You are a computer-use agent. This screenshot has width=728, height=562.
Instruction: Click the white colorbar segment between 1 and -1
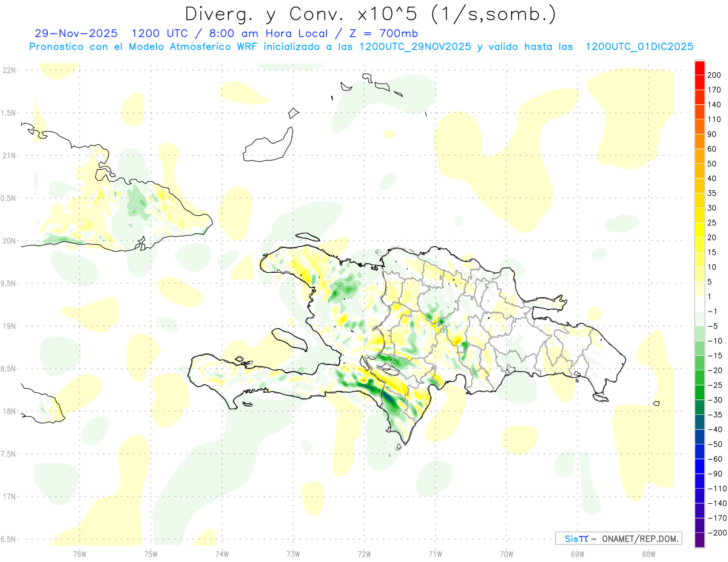tap(700, 304)
